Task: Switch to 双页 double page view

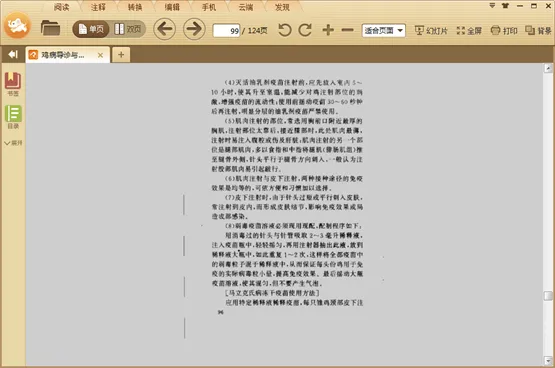Action: 128,29
